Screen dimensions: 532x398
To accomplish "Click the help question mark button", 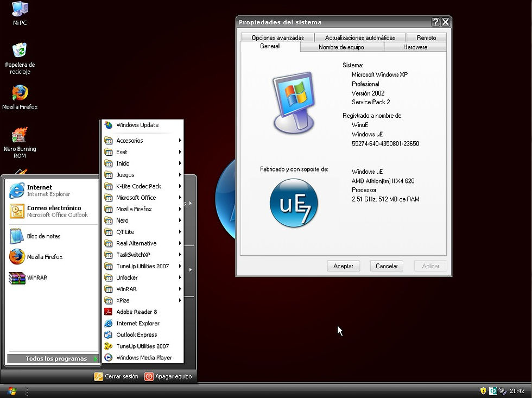I will point(435,22).
